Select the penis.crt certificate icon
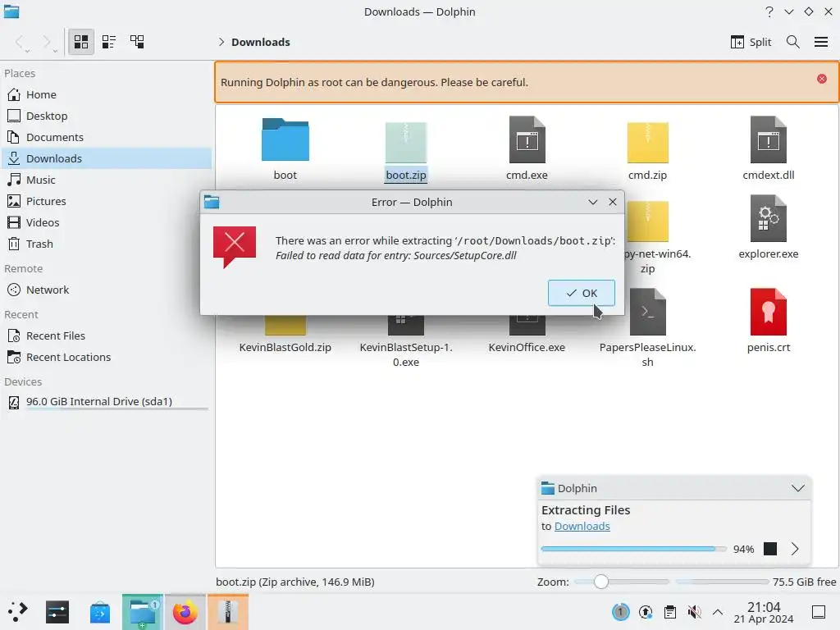840x630 pixels. (768, 312)
